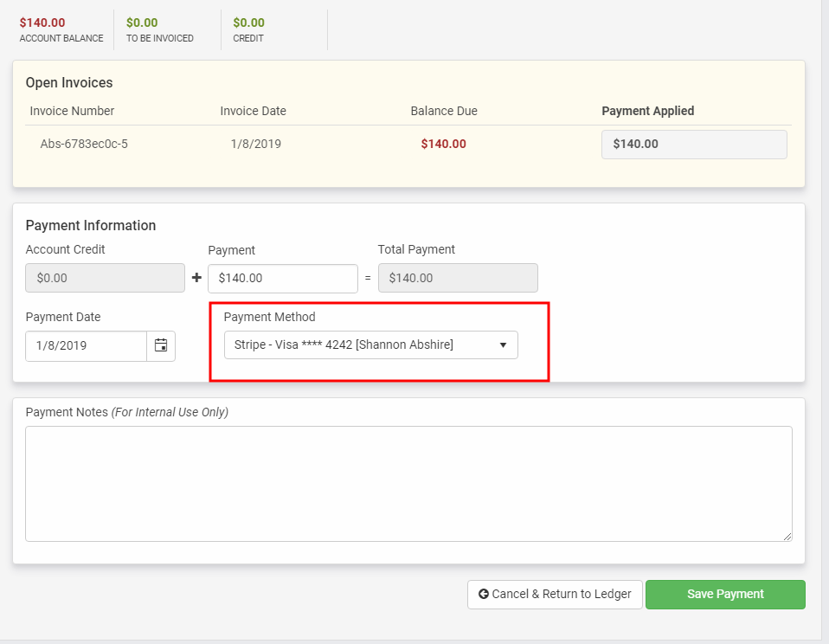Click the Payment Applied $140.00 field
This screenshot has width=829, height=644.
point(694,145)
